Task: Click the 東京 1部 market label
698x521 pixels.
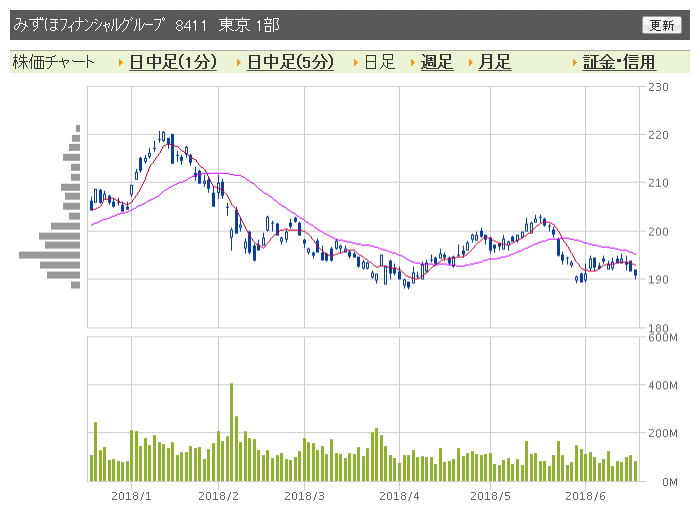Action: (x=249, y=24)
